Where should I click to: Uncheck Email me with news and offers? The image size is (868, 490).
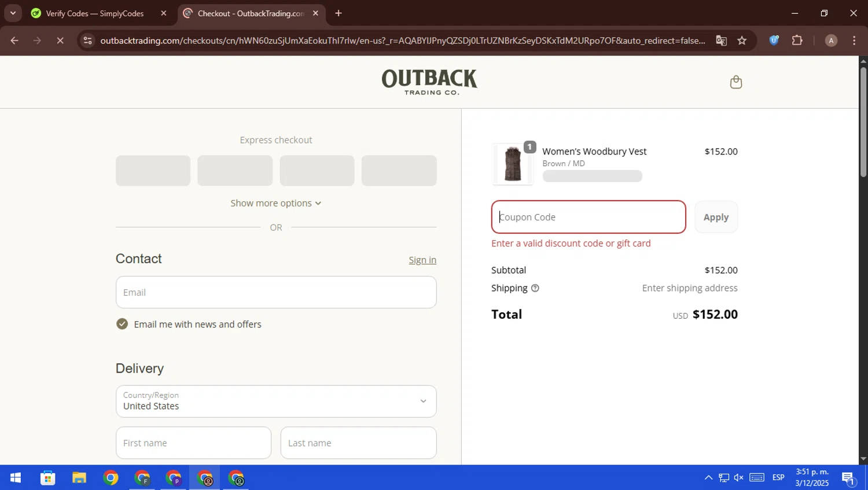(122, 324)
